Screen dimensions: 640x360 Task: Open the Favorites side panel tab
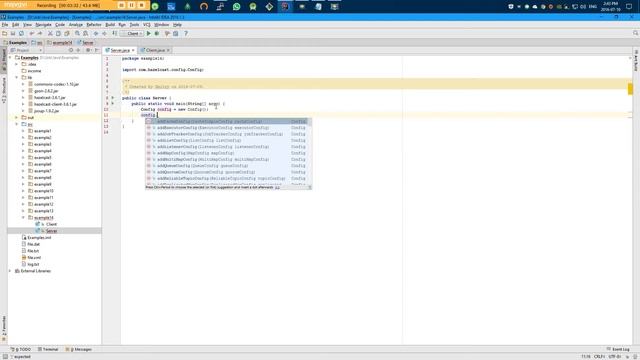[4, 328]
